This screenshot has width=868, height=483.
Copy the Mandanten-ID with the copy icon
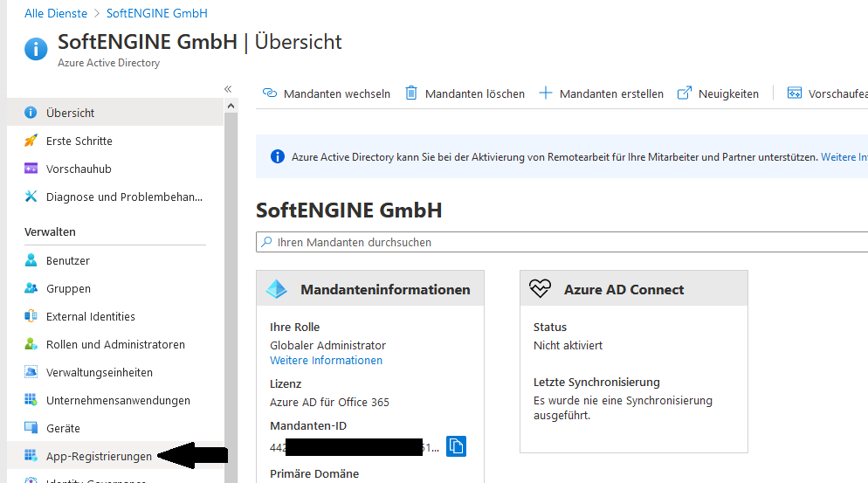[x=456, y=446]
